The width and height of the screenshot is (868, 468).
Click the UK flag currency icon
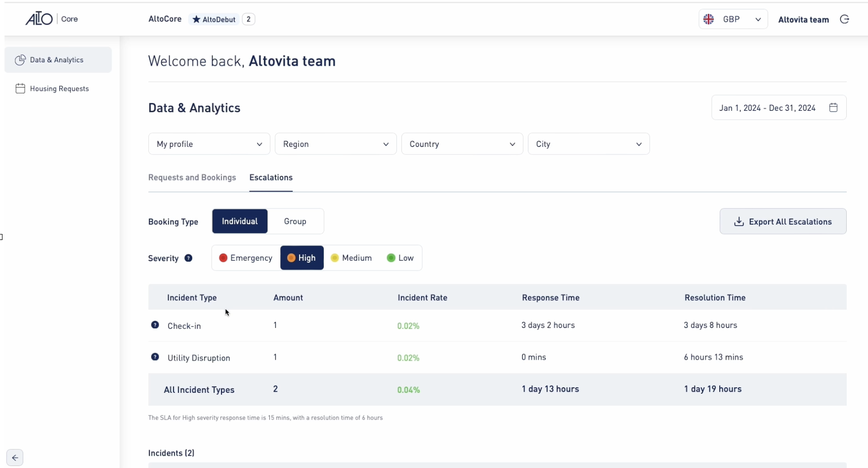point(709,19)
